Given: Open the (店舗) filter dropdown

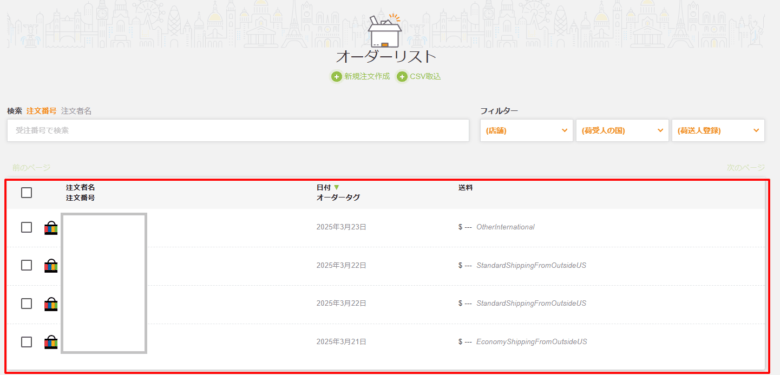Looking at the screenshot, I should pos(527,130).
